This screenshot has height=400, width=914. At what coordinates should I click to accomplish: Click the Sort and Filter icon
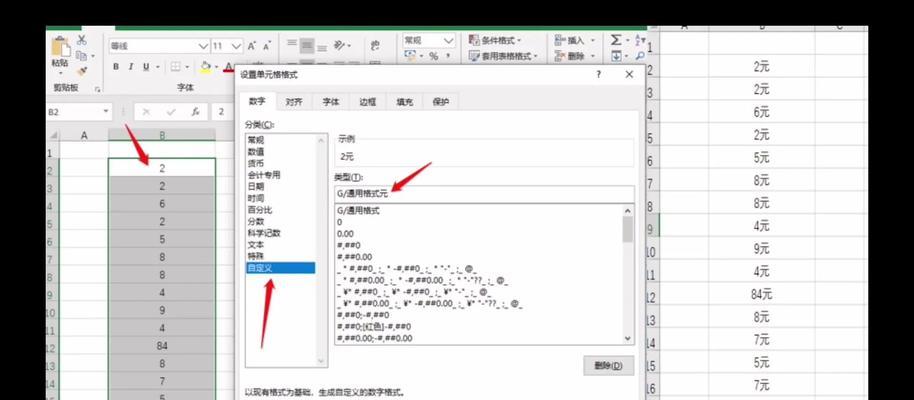pos(640,40)
